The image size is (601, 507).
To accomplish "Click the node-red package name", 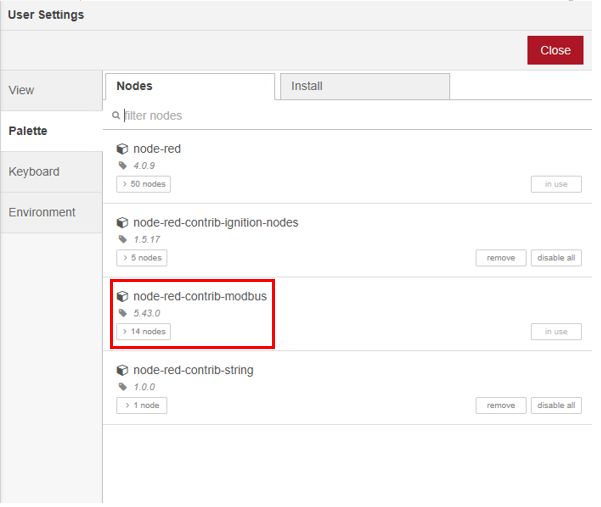I will coord(157,149).
